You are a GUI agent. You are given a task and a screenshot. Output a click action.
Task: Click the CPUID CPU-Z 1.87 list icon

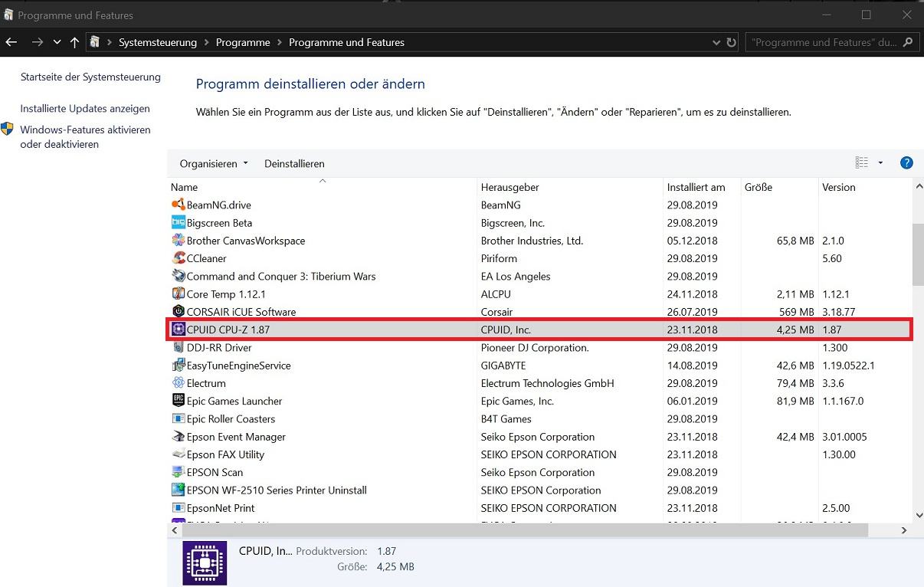point(178,330)
